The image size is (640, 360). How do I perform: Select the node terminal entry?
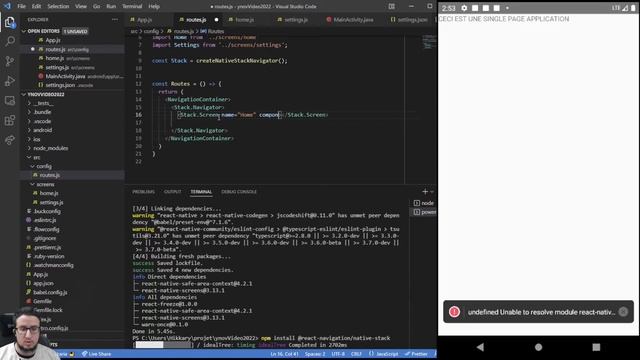424,203
